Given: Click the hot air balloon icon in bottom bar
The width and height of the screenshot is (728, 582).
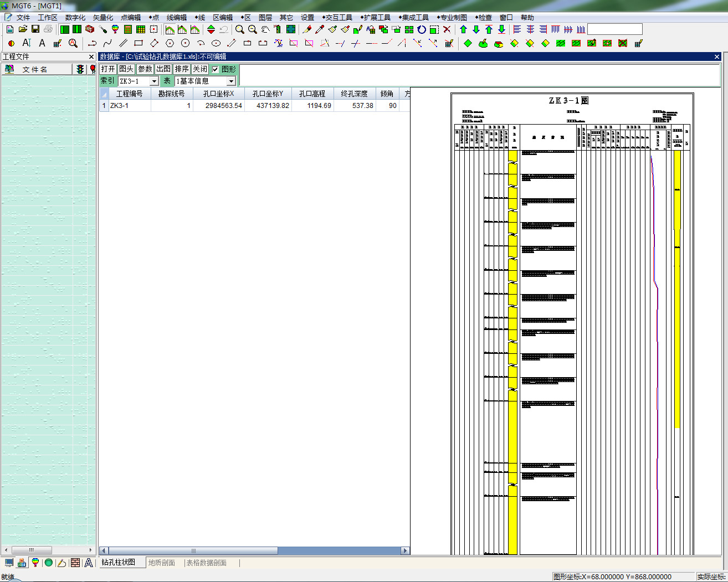Looking at the screenshot, I should point(35,563).
